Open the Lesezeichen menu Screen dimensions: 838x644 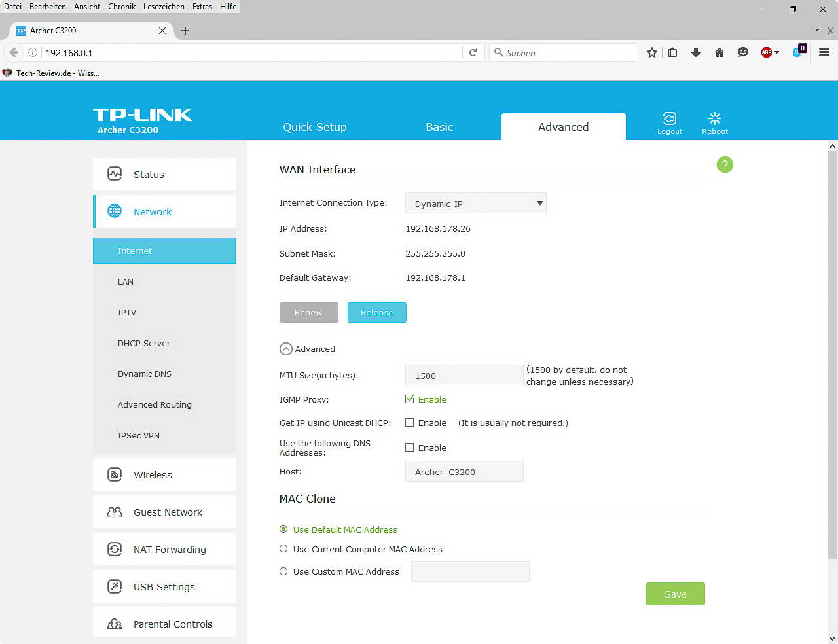pyautogui.click(x=164, y=7)
